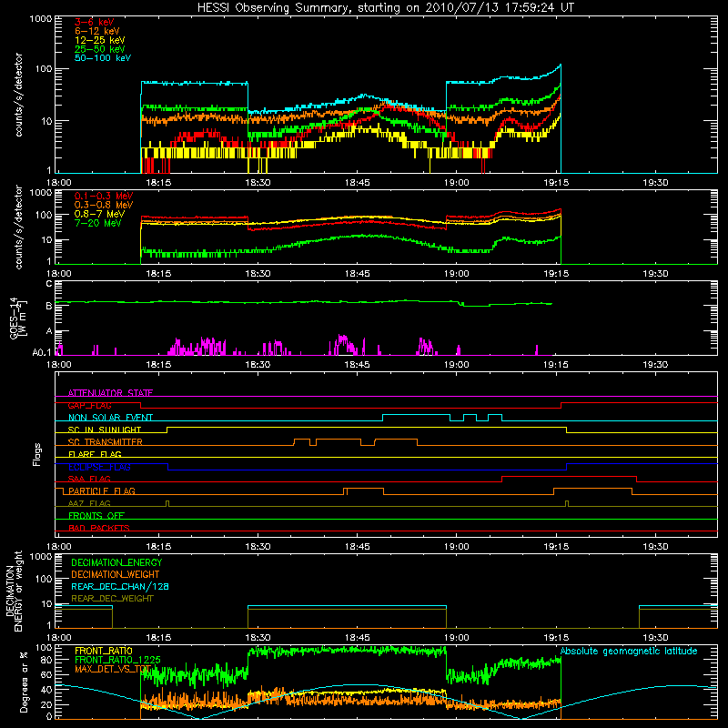Select the 25-50 keV legend label

[100, 49]
